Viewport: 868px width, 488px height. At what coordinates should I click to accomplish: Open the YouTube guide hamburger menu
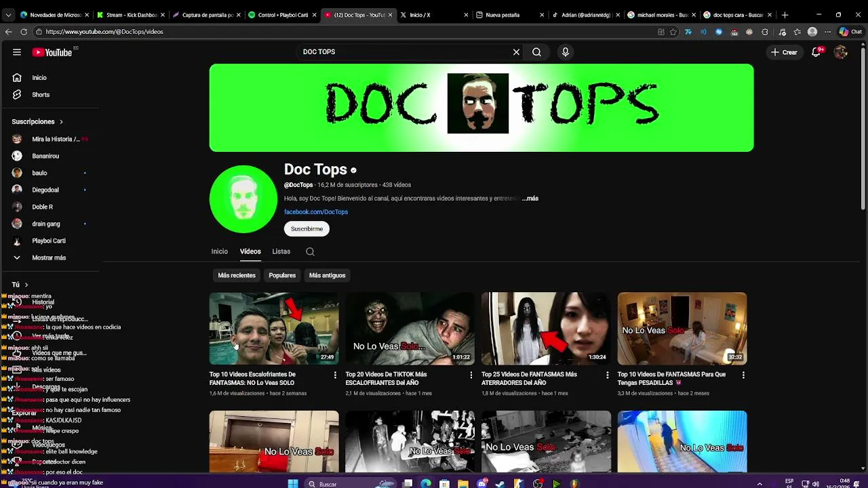[x=17, y=52]
